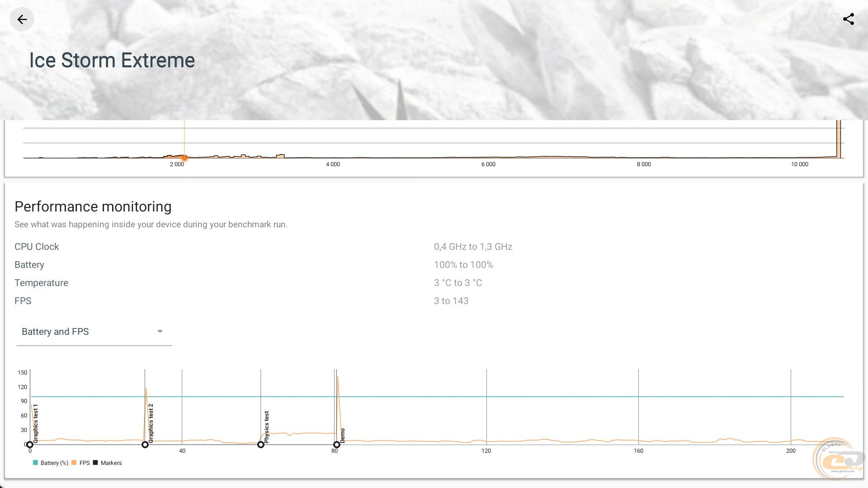868x488 pixels.
Task: Click the Temperature value 3 °C to 3 °C
Action: (458, 283)
